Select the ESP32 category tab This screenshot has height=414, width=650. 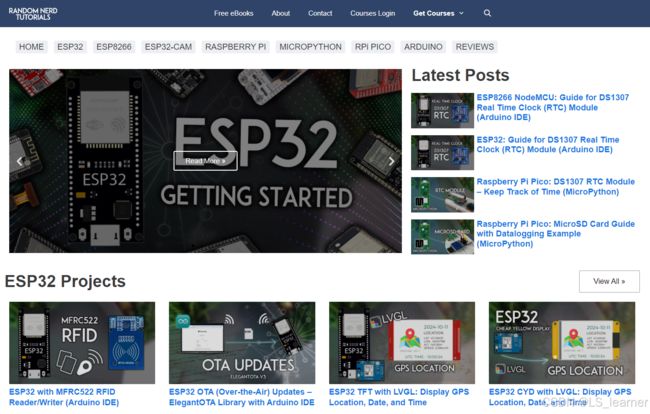pyautogui.click(x=70, y=47)
